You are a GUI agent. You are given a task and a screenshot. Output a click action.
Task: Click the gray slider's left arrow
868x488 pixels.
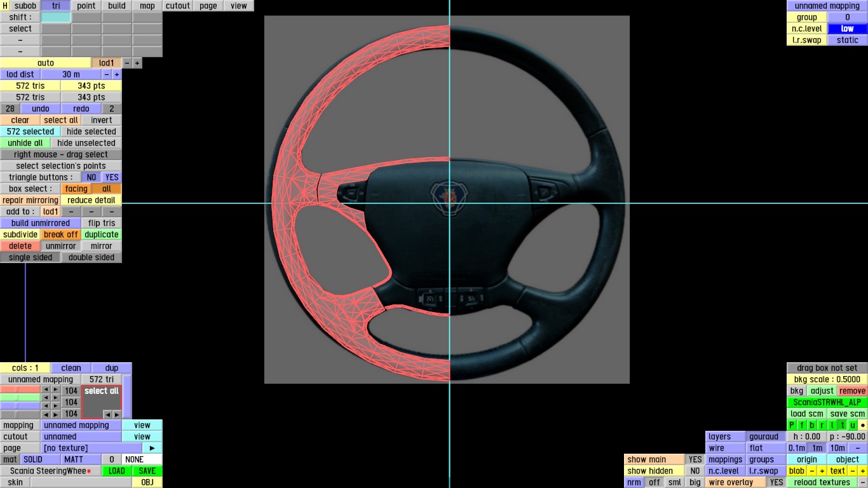click(45, 414)
